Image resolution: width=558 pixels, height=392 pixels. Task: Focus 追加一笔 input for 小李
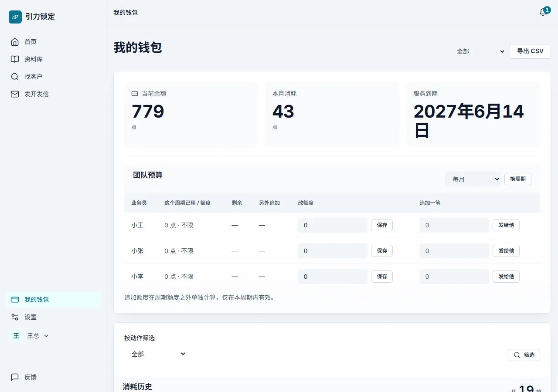pyautogui.click(x=454, y=277)
